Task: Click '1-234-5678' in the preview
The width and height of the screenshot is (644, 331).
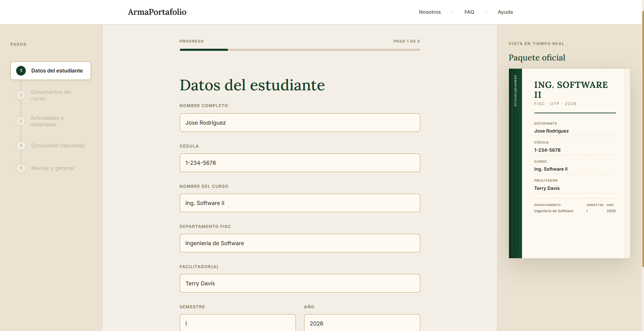Action: click(547, 150)
